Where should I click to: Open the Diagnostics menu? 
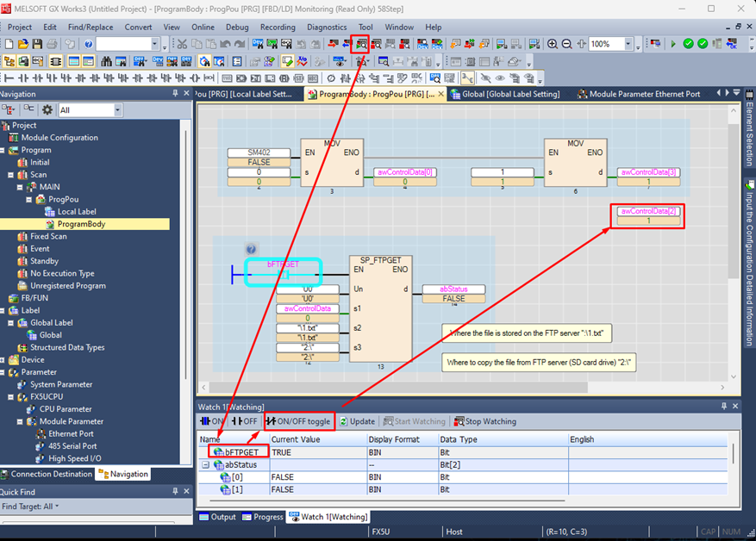click(327, 28)
